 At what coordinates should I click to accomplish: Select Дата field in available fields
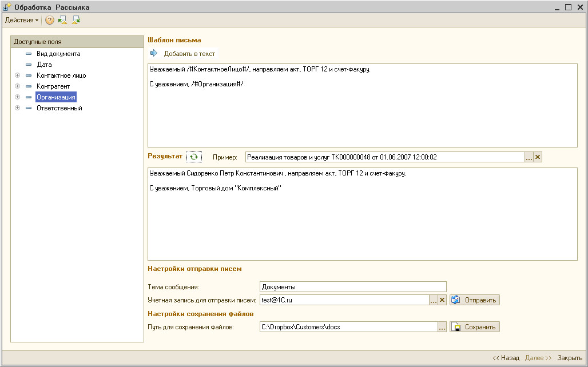[x=44, y=65]
